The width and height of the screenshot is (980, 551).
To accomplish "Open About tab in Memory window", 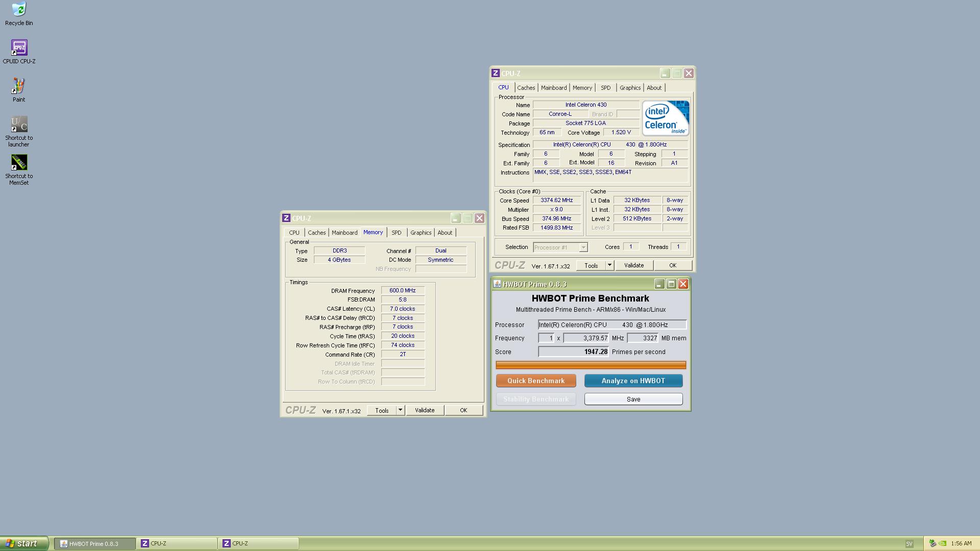I will coord(445,233).
